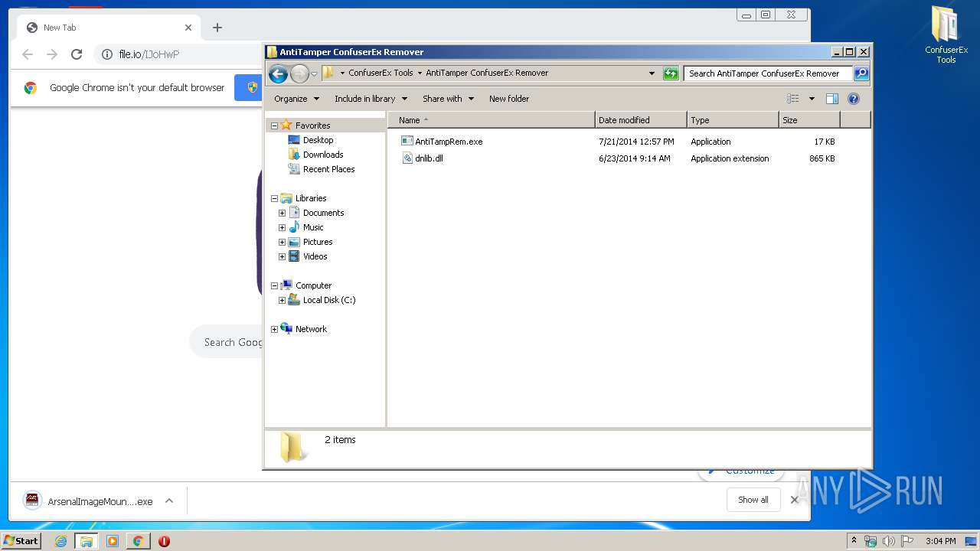The width and height of the screenshot is (980, 551).
Task: Click the Explorer forward arrow button
Action: tap(299, 73)
